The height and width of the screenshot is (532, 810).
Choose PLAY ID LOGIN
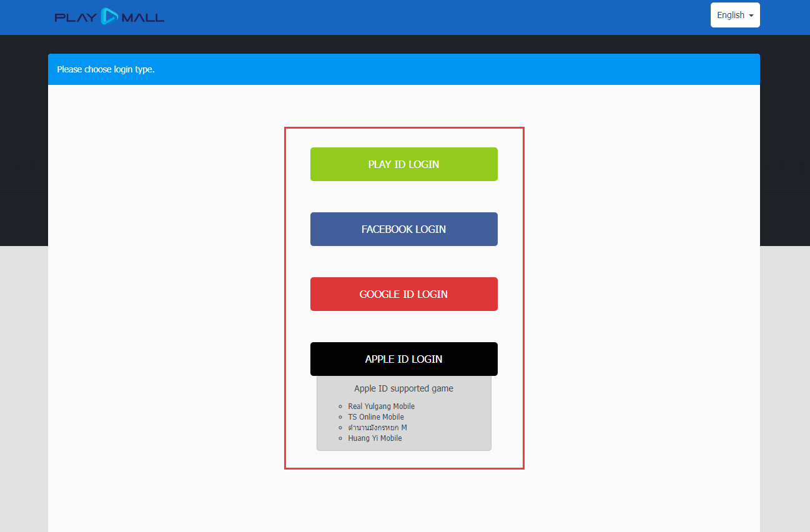[x=404, y=164]
